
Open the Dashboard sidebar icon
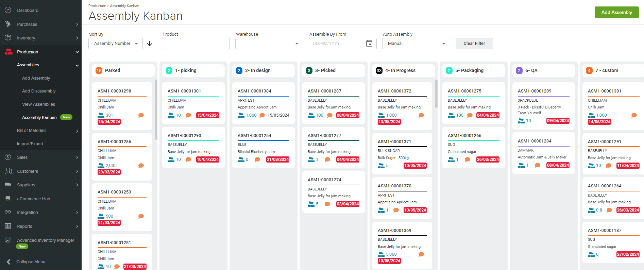pyautogui.click(x=8, y=10)
